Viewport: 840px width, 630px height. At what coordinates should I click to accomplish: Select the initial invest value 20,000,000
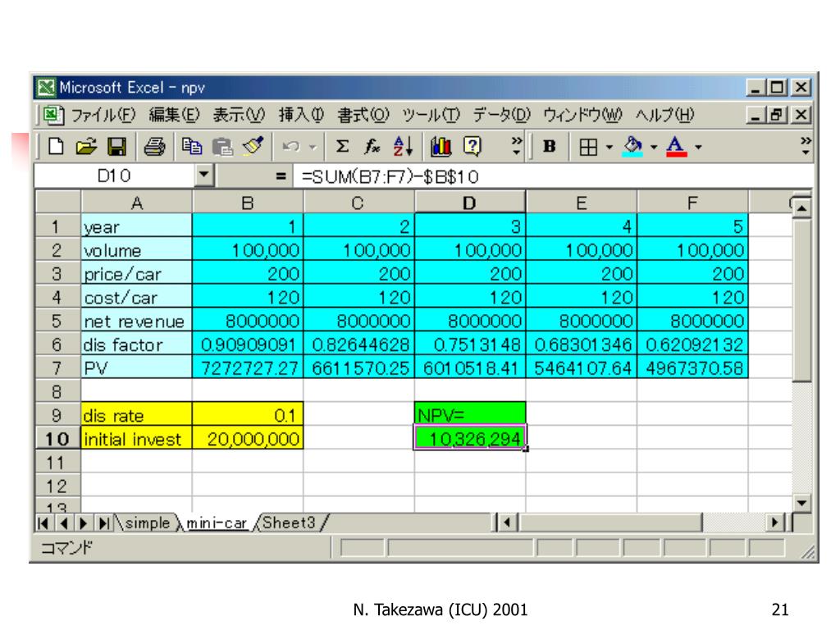pos(248,438)
